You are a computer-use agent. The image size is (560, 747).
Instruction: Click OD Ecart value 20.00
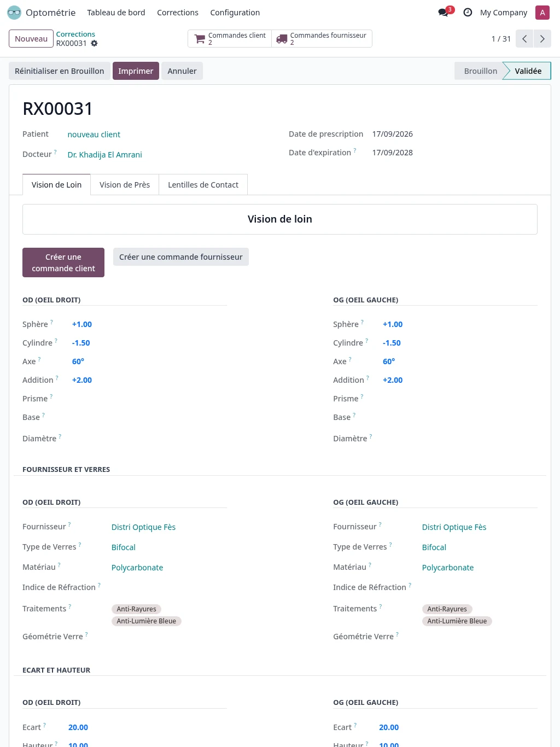[78, 727]
